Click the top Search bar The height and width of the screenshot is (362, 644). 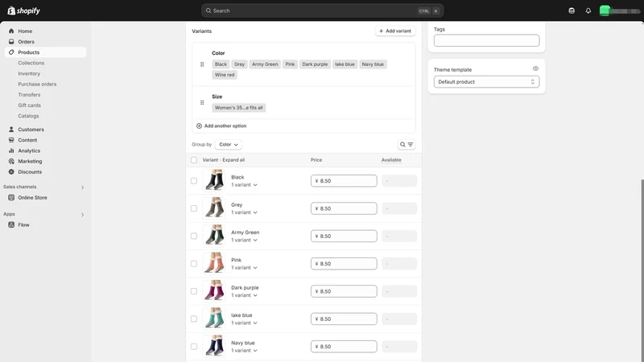(x=322, y=10)
